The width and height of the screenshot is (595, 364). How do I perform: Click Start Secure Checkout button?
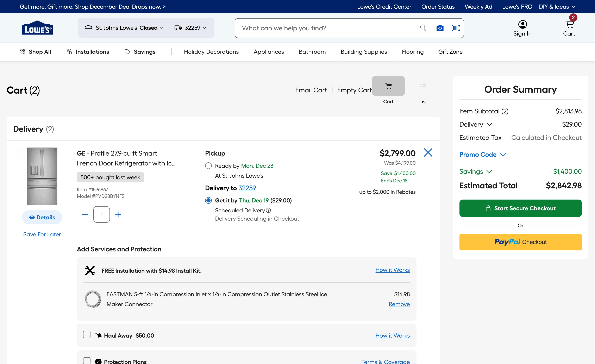pos(520,208)
